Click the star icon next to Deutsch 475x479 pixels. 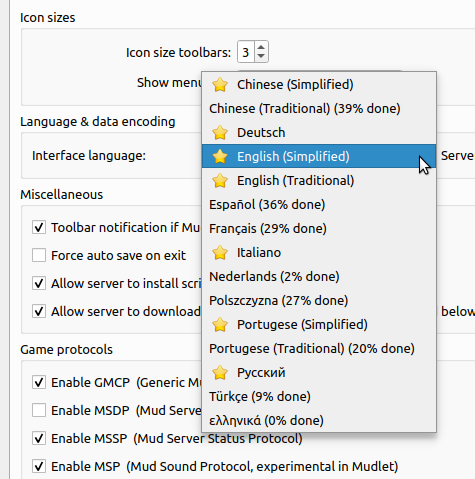(x=220, y=133)
